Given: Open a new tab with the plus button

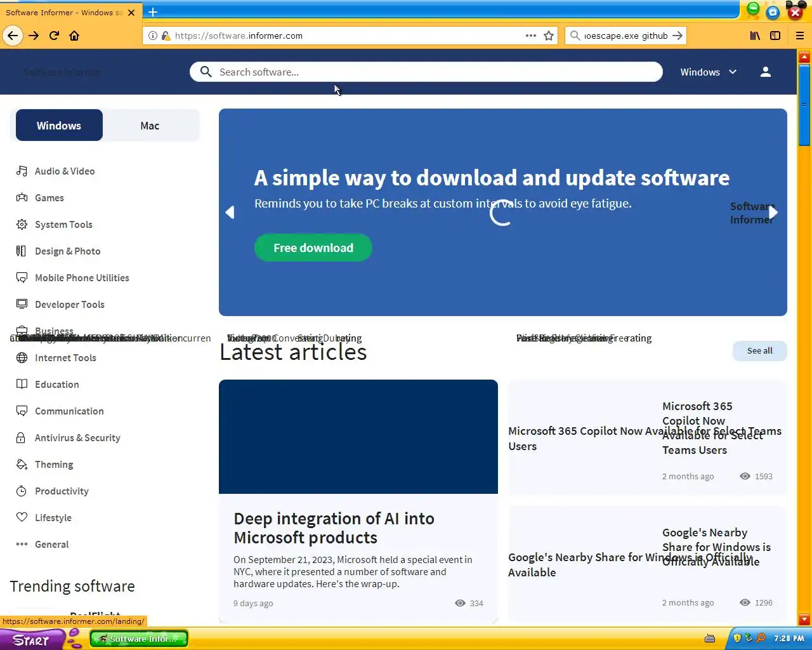Looking at the screenshot, I should pyautogui.click(x=153, y=12).
